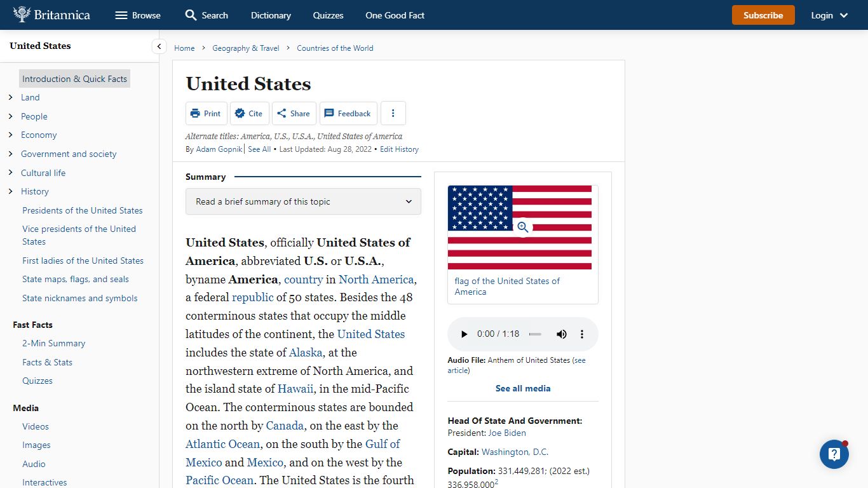Go to Countries of the World breadcrumb
Viewport: 868px width, 488px height.
coord(335,48)
